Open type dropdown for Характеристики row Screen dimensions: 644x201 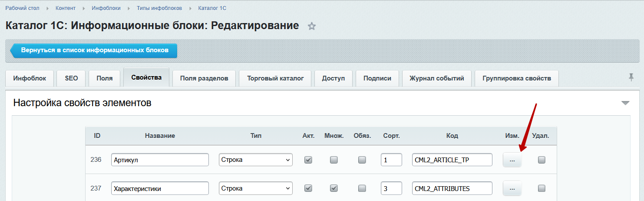pyautogui.click(x=256, y=188)
